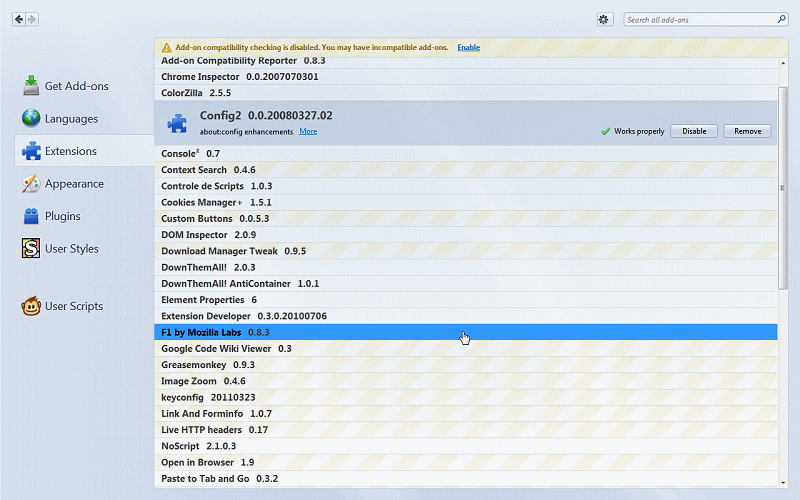Screen dimensions: 800x500
Task: Select the Element Properties row
Action: click(x=466, y=300)
